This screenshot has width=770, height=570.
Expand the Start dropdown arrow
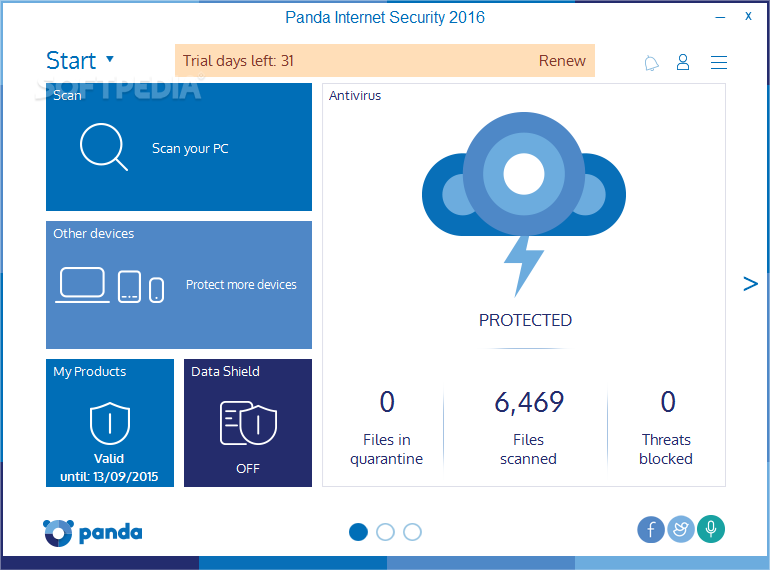[110, 60]
